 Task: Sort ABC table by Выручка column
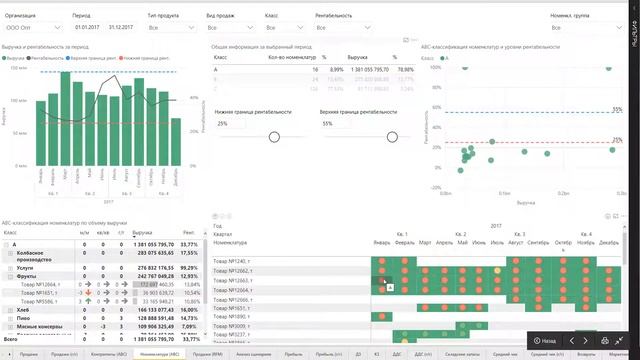142,233
